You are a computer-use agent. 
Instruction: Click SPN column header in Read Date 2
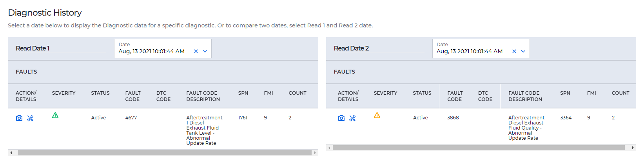565,93
